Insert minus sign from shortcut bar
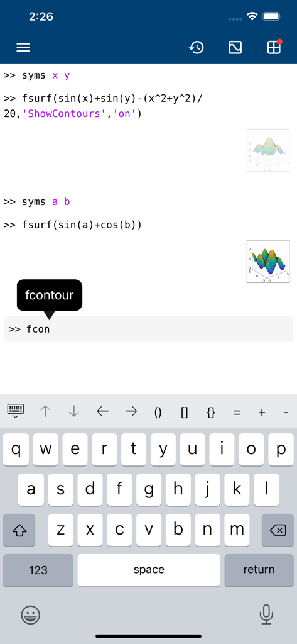 point(286,413)
